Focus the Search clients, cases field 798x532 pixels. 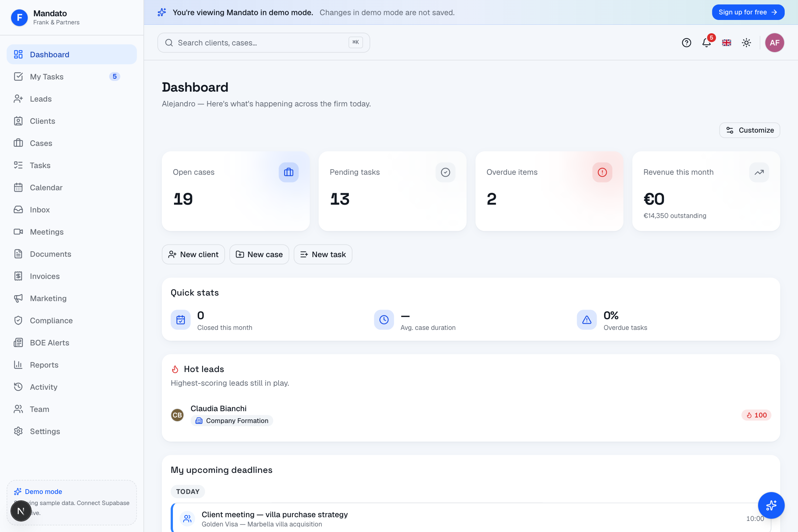(x=263, y=43)
